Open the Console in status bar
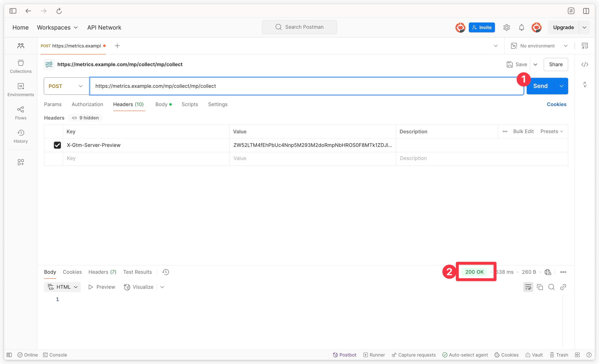 pos(55,355)
